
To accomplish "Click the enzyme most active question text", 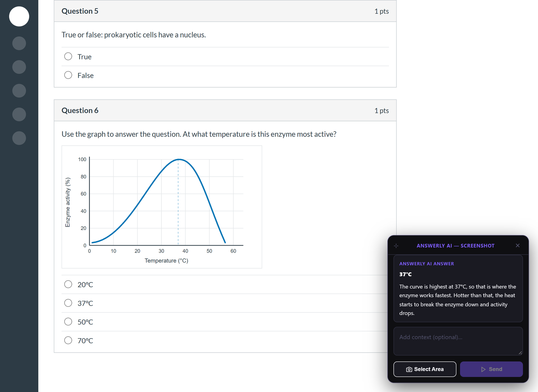I will click(x=199, y=134).
